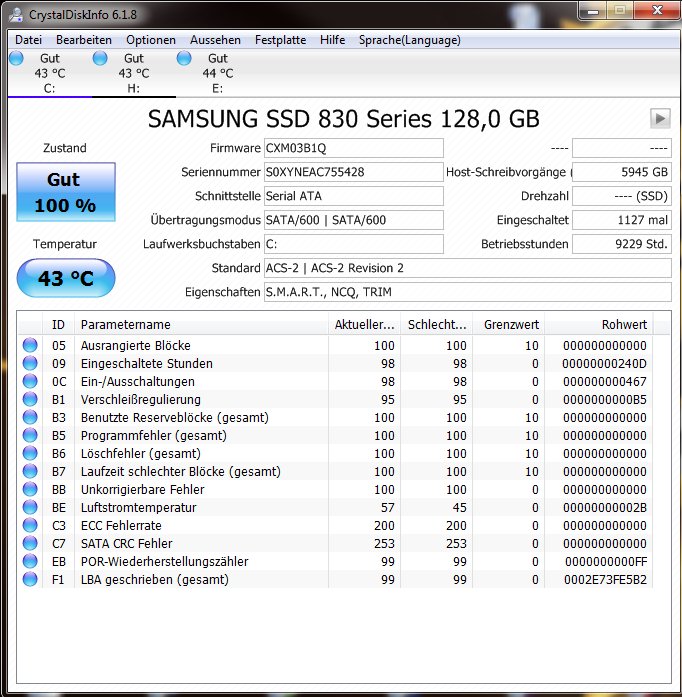Click the Rohwert column header
This screenshot has height=697, width=682.
click(x=598, y=324)
